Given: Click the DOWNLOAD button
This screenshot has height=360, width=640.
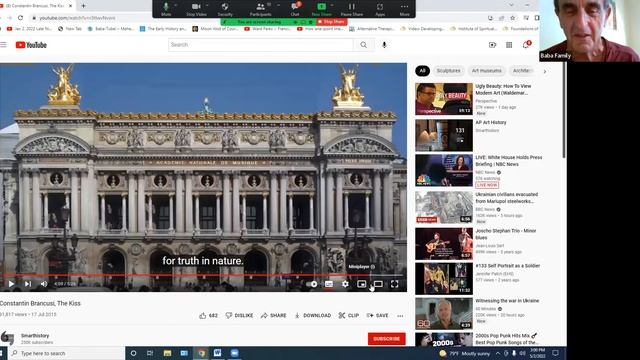Looking at the screenshot, I should click(313, 316).
